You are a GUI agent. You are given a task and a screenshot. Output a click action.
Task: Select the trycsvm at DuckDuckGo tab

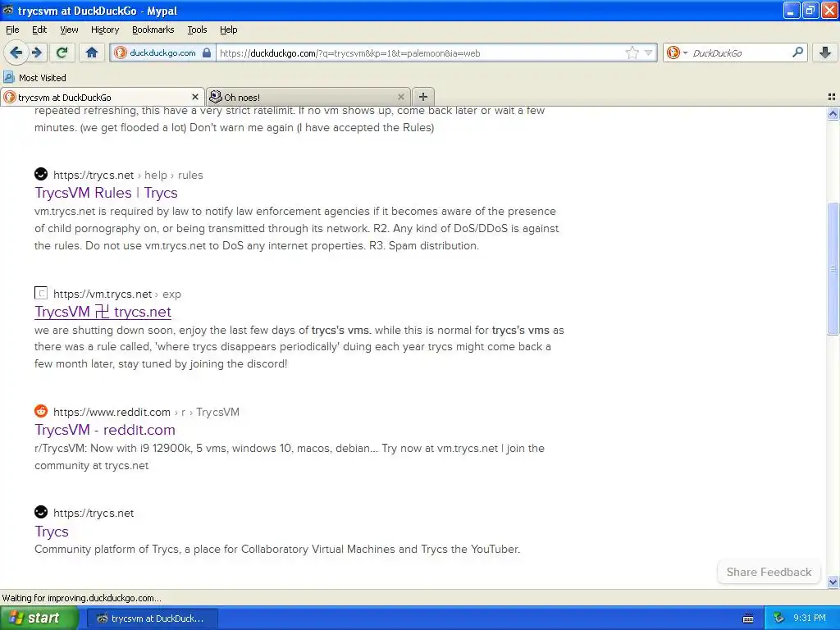coord(103,97)
